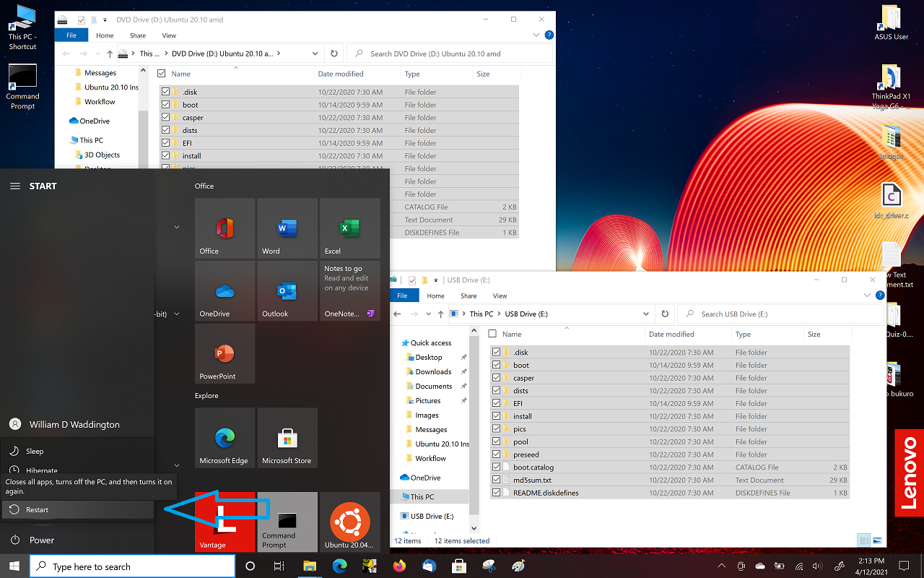924x578 pixels.
Task: Expand the Start hamburger menu
Action: click(x=14, y=186)
